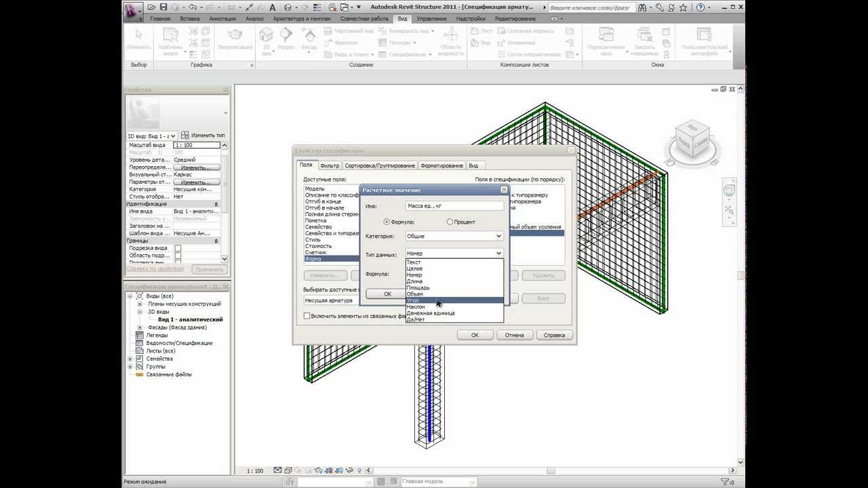Open the Категория dropdown showing Общие

tap(454, 236)
